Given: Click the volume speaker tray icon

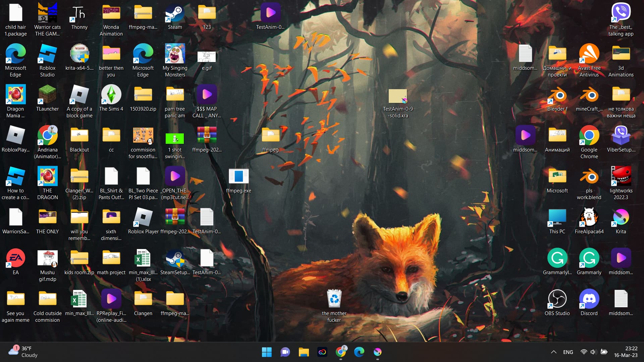Looking at the screenshot, I should point(593,352).
